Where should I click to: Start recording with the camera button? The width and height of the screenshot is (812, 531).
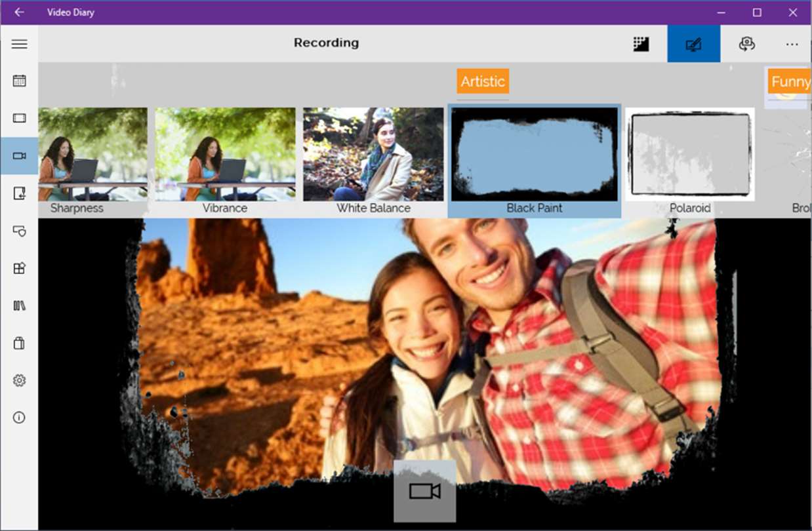click(424, 491)
